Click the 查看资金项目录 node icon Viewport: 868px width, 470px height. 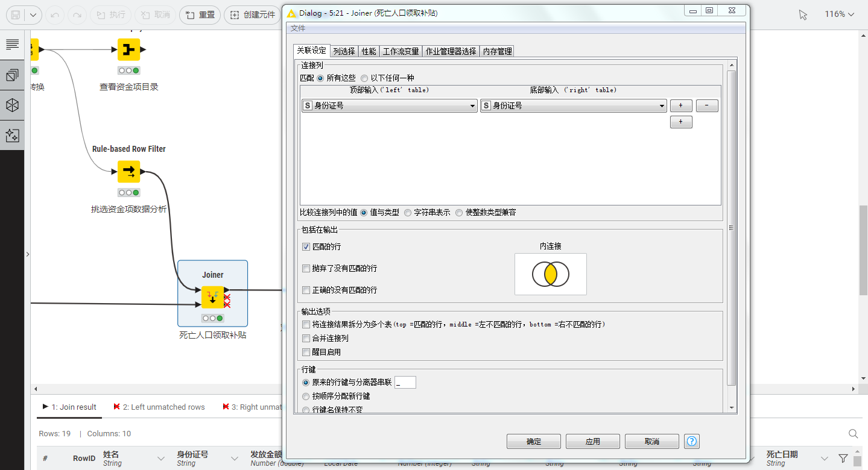pos(128,49)
